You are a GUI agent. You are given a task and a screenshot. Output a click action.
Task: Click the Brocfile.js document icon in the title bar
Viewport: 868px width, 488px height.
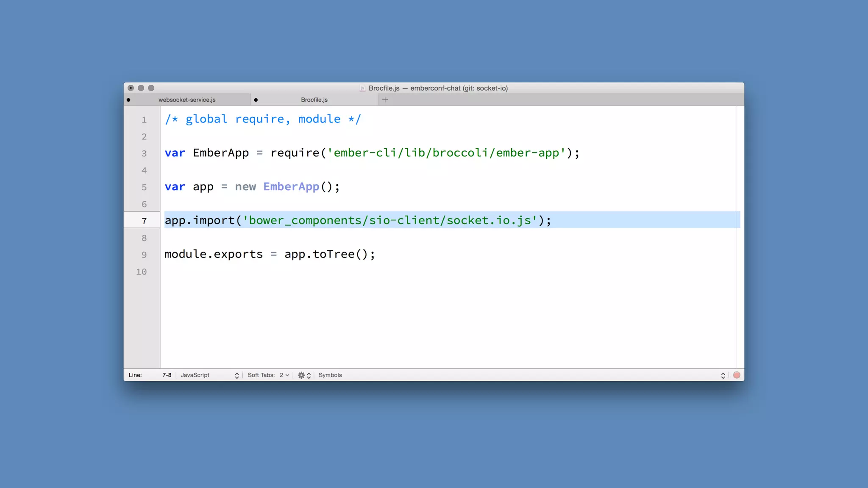tap(362, 88)
